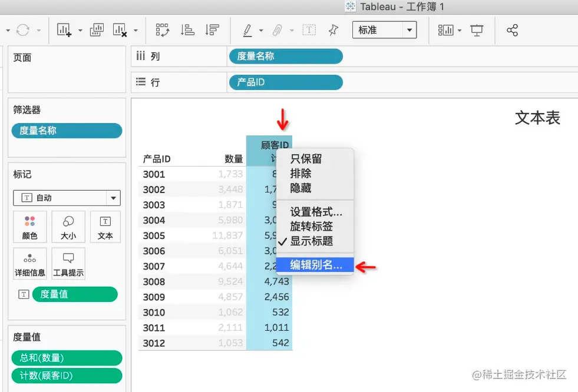
Task: Click the 度量名称 pill on columns shelf
Action: pos(286,57)
